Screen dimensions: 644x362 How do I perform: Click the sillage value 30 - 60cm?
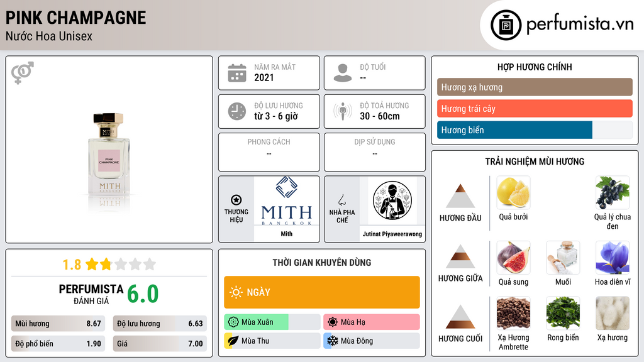pos(379,116)
